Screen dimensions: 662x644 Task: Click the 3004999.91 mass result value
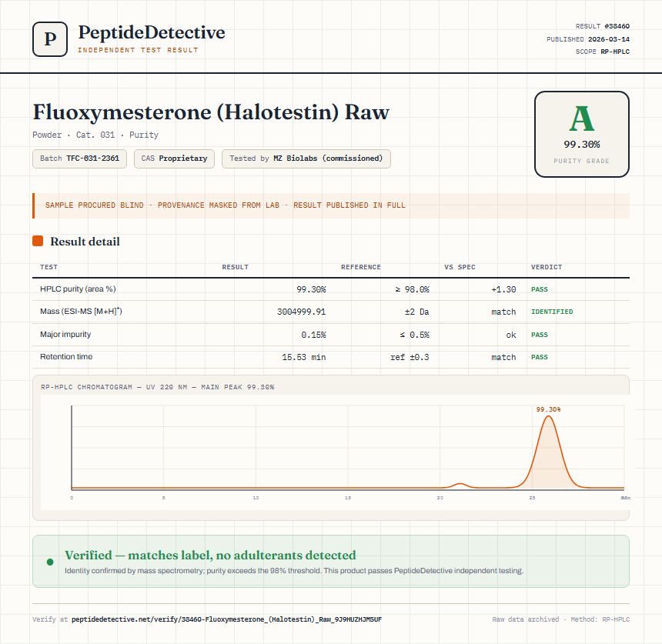[301, 312]
